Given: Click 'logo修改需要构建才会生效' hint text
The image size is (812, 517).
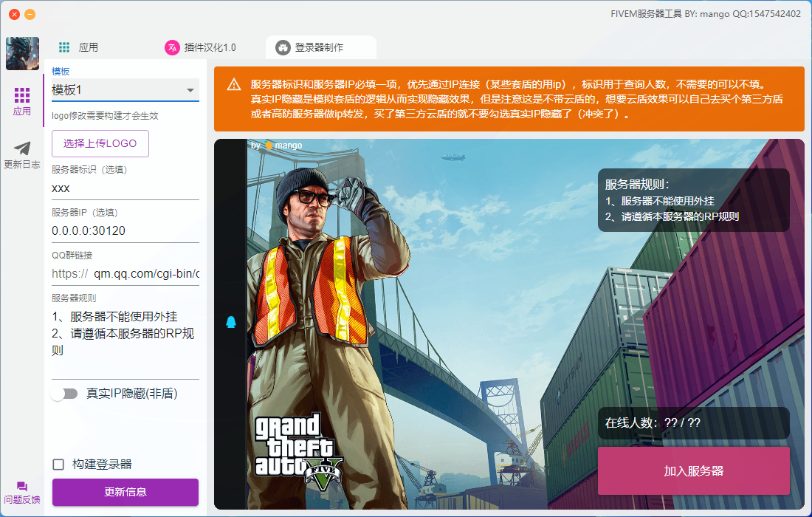Looking at the screenshot, I should (105, 116).
